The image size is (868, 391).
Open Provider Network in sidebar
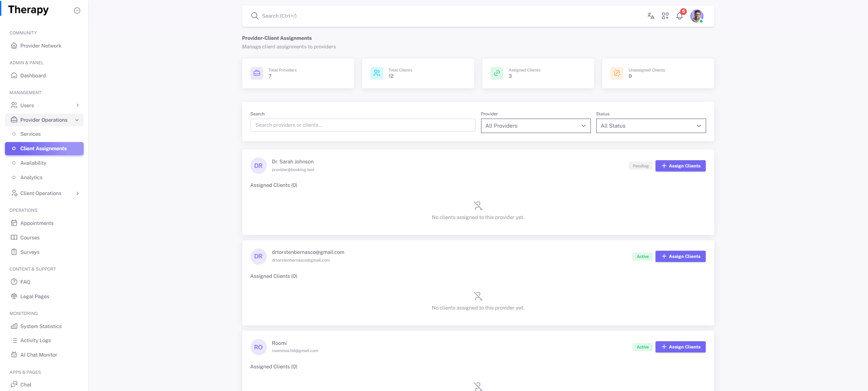(x=44, y=46)
